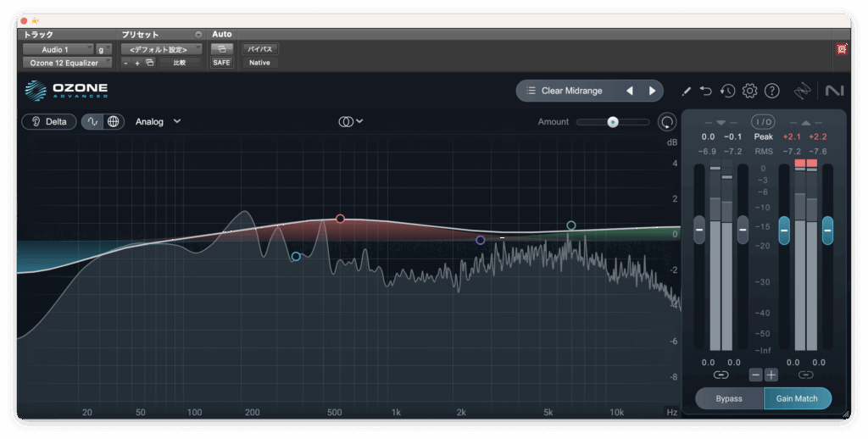Open the preset list icon beside Clear Midrange
Image resolution: width=868 pixels, height=439 pixels.
[530, 91]
